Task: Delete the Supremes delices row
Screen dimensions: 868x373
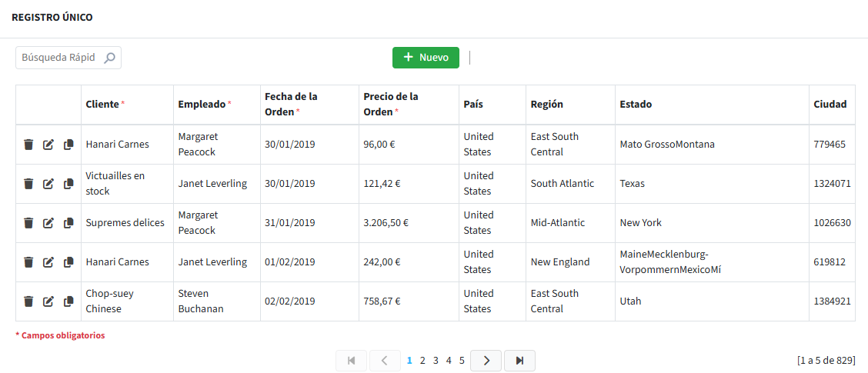Action: pyautogui.click(x=28, y=223)
